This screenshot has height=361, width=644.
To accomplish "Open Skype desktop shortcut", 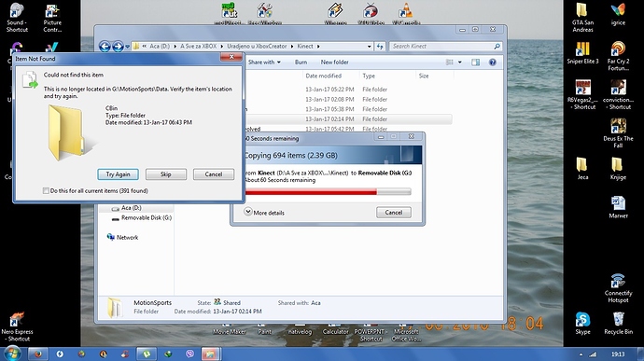I will click(x=582, y=324).
